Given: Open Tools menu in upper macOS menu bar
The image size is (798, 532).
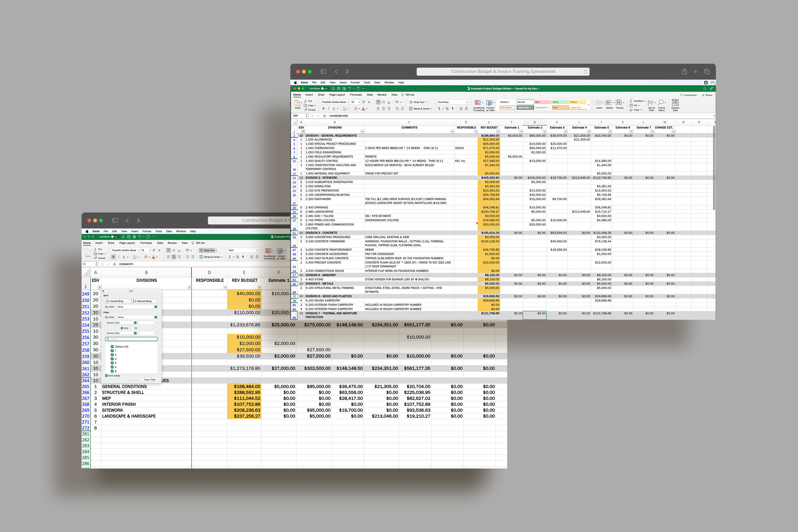Looking at the screenshot, I should pyautogui.click(x=367, y=82).
